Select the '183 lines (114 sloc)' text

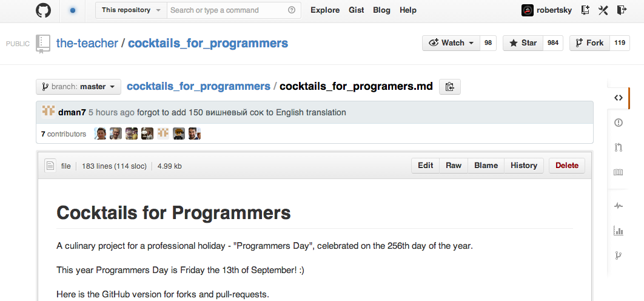coord(114,166)
